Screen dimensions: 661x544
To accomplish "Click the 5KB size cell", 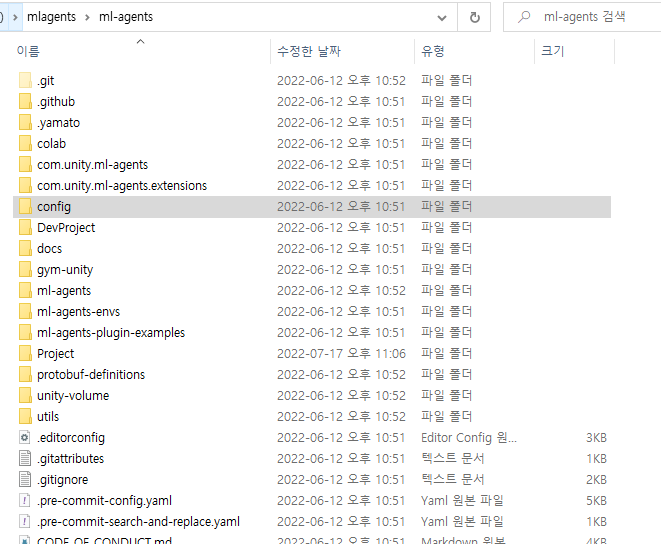I will [x=596, y=501].
